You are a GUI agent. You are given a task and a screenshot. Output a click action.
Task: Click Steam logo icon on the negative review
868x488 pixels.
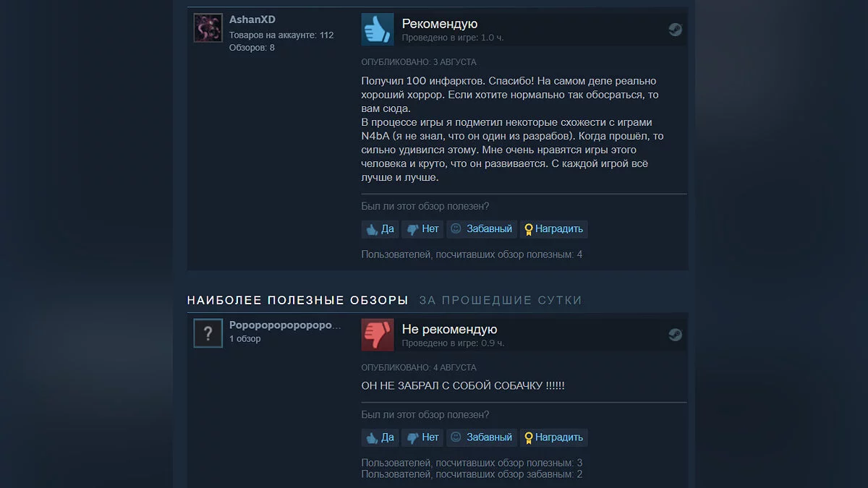pos(675,335)
